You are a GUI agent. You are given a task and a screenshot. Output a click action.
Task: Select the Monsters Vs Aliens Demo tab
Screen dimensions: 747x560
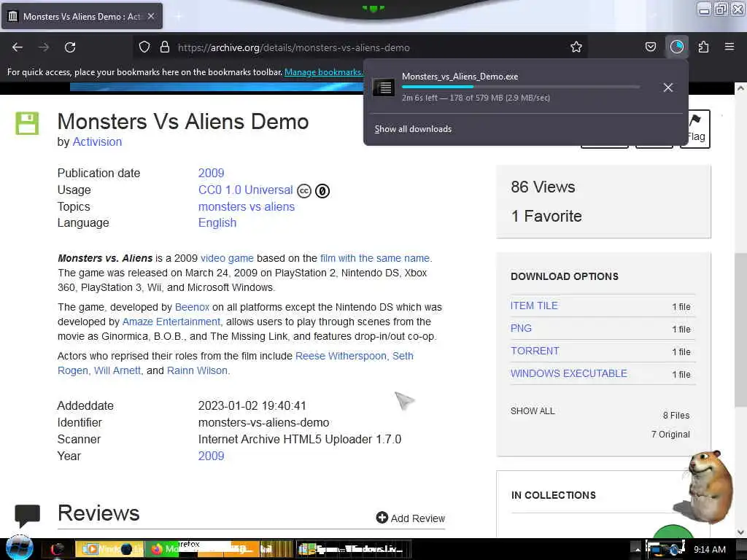click(82, 16)
